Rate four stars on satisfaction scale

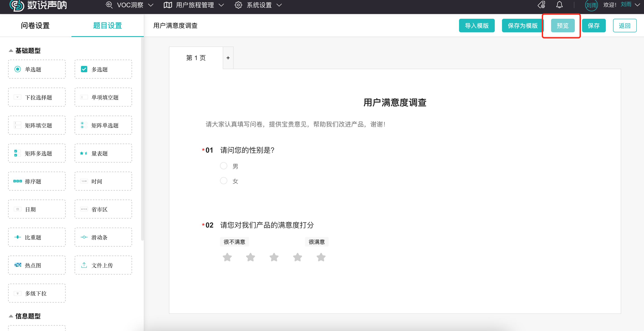coord(298,257)
